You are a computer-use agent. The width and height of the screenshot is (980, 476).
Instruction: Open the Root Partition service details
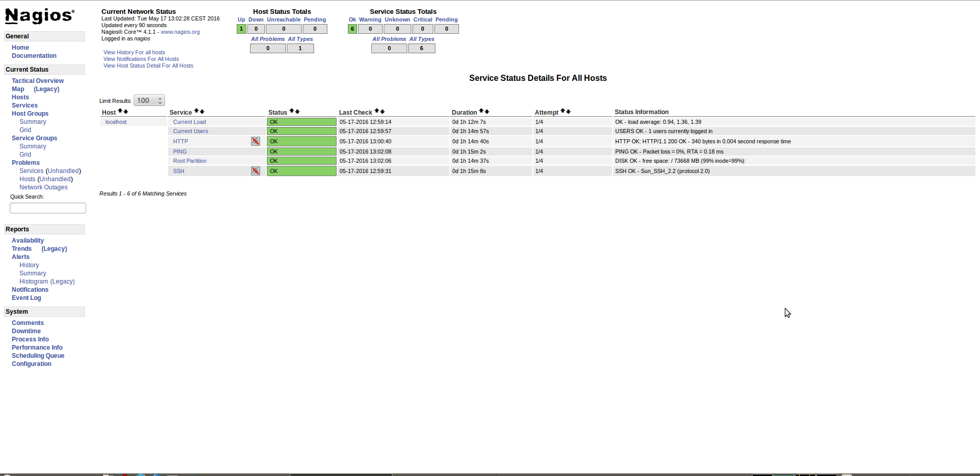190,161
